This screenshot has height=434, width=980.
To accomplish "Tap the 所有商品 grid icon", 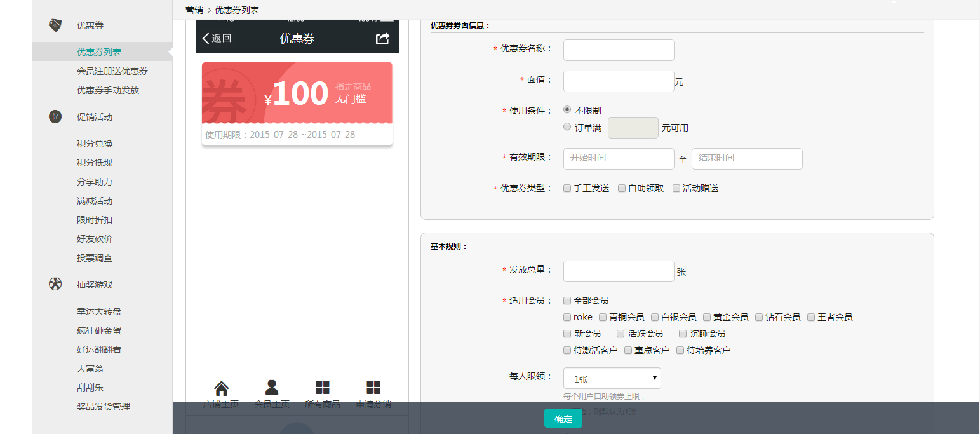I will pyautogui.click(x=323, y=388).
